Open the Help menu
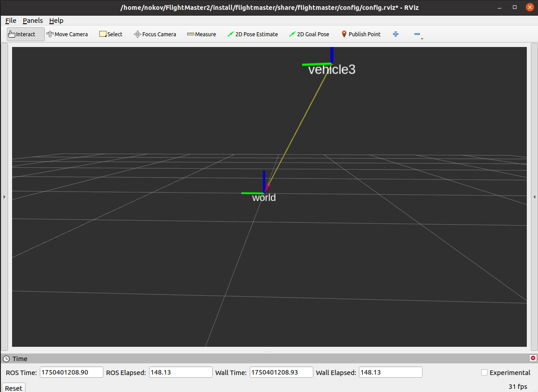The width and height of the screenshot is (538, 392). (x=56, y=21)
